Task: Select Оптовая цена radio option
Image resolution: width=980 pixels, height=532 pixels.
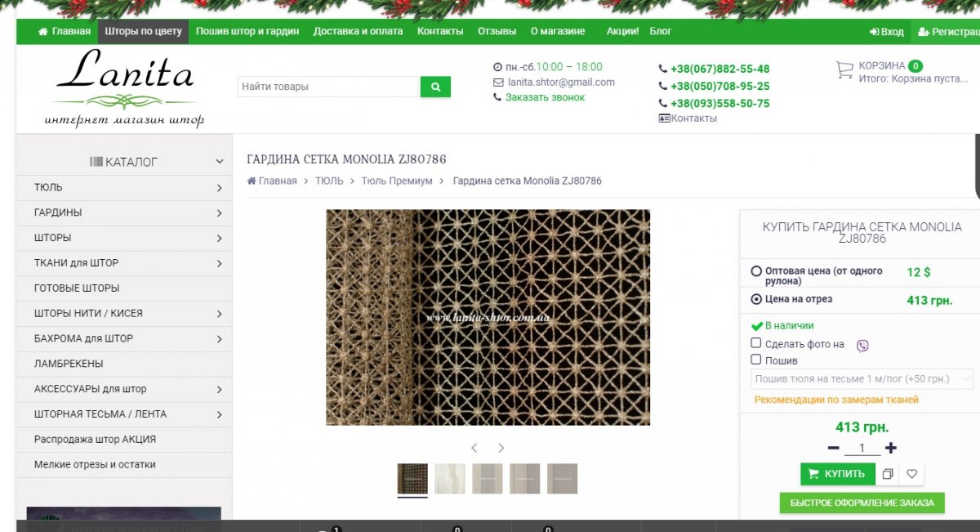Action: [x=755, y=270]
